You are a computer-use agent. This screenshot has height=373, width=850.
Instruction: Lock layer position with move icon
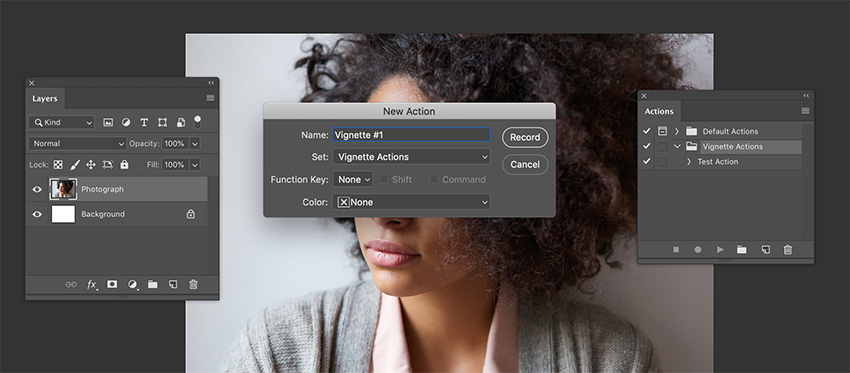click(x=91, y=164)
